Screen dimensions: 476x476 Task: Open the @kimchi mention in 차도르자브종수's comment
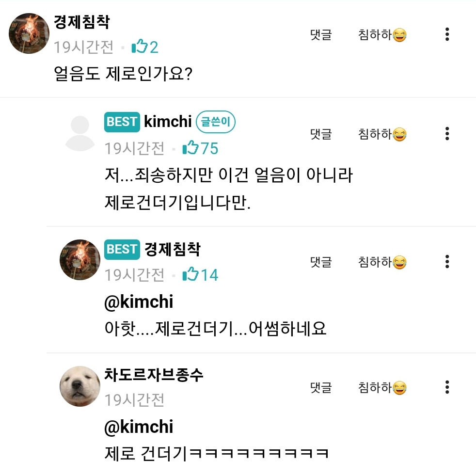pos(139,427)
